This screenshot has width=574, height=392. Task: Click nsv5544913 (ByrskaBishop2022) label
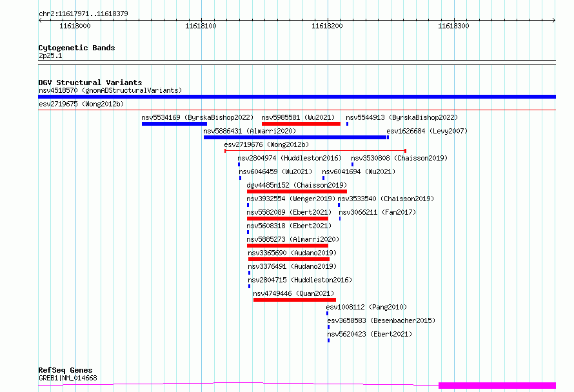tap(402, 117)
